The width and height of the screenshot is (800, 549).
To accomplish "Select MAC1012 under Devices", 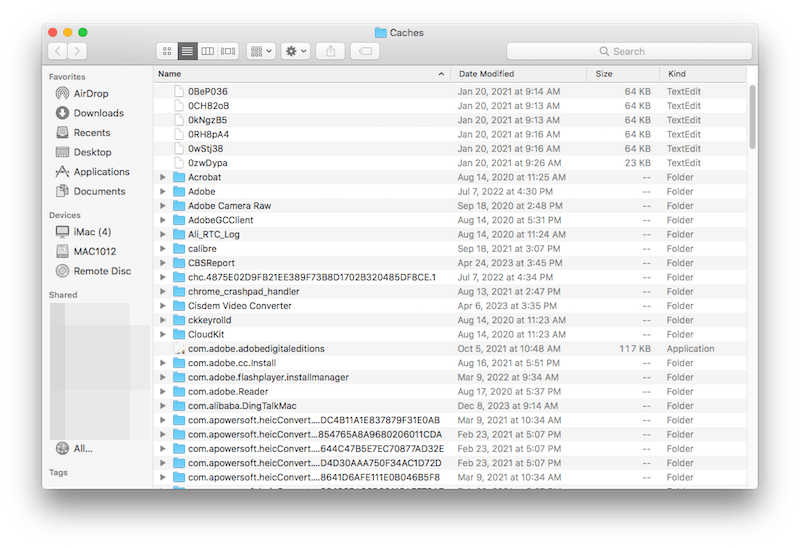I will 86,251.
